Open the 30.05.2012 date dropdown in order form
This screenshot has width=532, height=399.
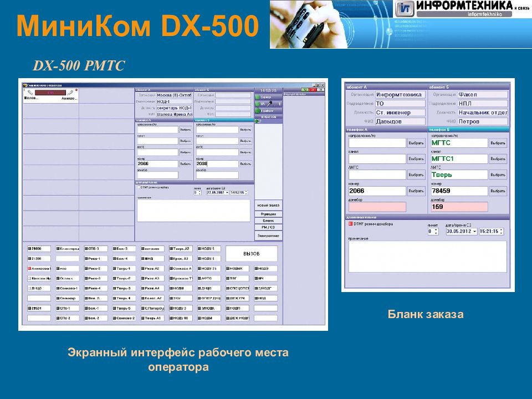point(474,232)
